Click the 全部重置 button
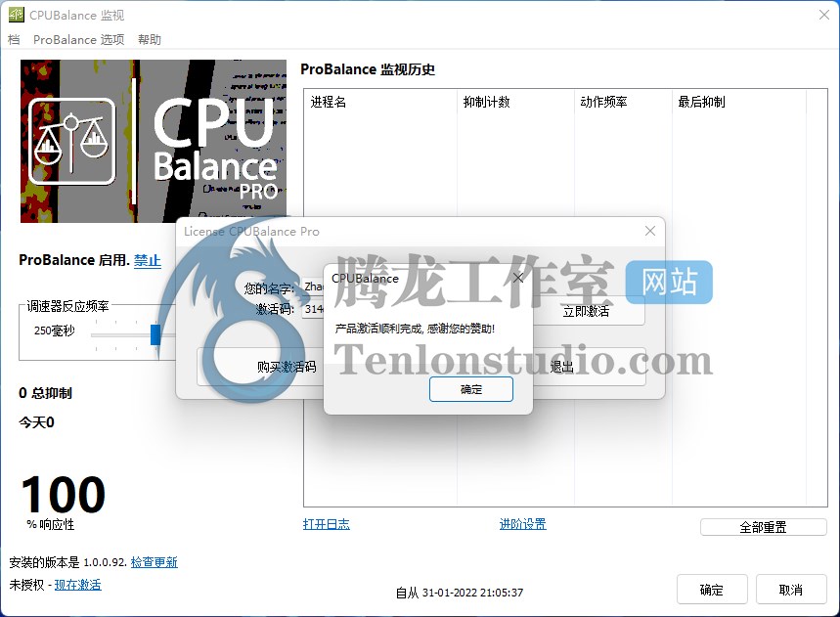This screenshot has height=617, width=840. point(763,527)
